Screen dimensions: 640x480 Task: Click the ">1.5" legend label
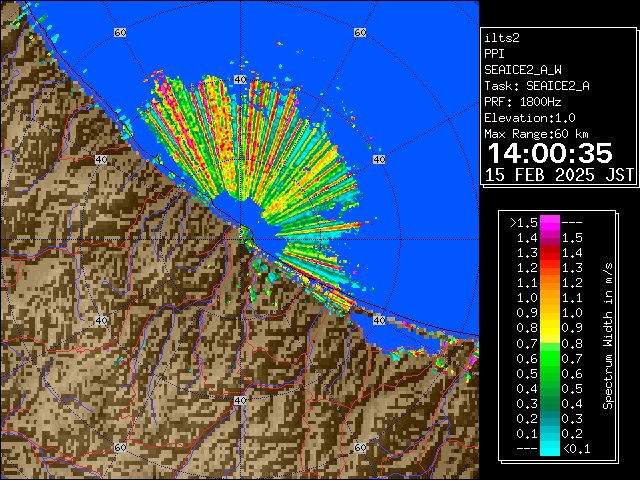[524, 223]
